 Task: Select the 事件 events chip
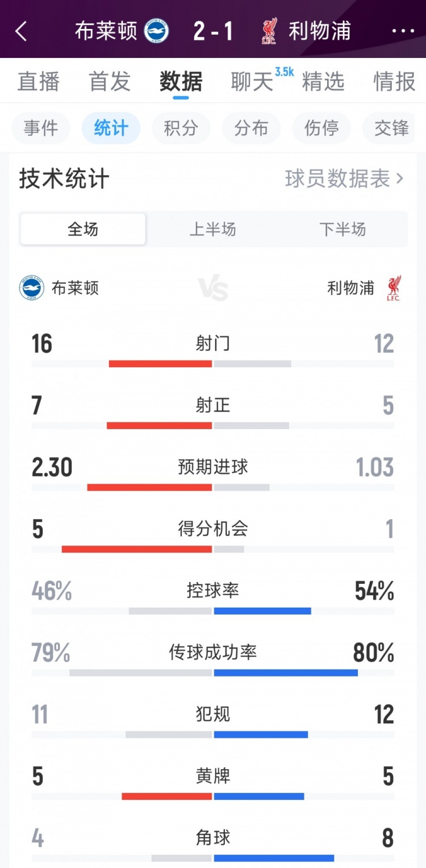[x=41, y=128]
